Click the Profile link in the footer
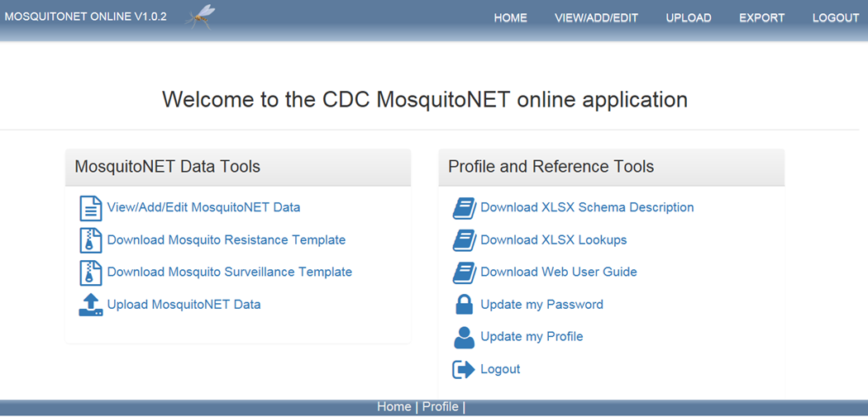This screenshot has height=417, width=868. (x=440, y=407)
